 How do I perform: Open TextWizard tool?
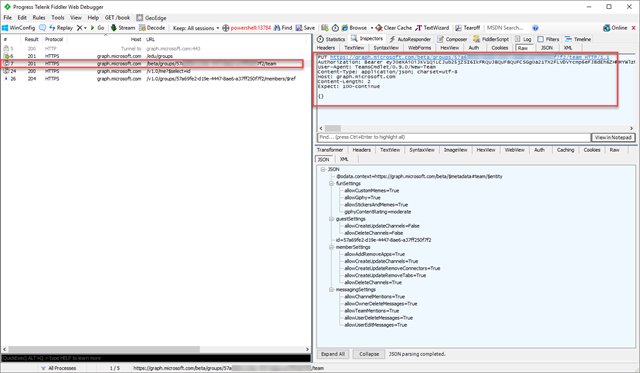pos(432,28)
